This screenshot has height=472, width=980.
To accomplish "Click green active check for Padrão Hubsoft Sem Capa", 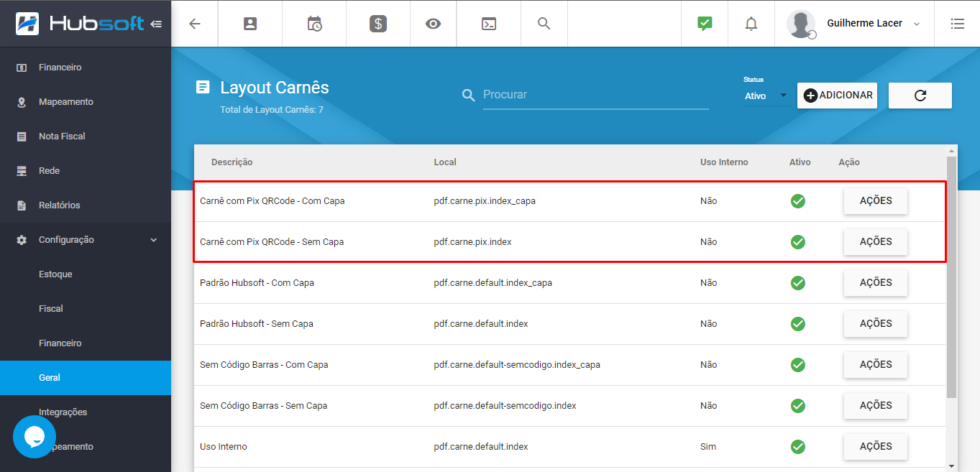I will pos(798,324).
